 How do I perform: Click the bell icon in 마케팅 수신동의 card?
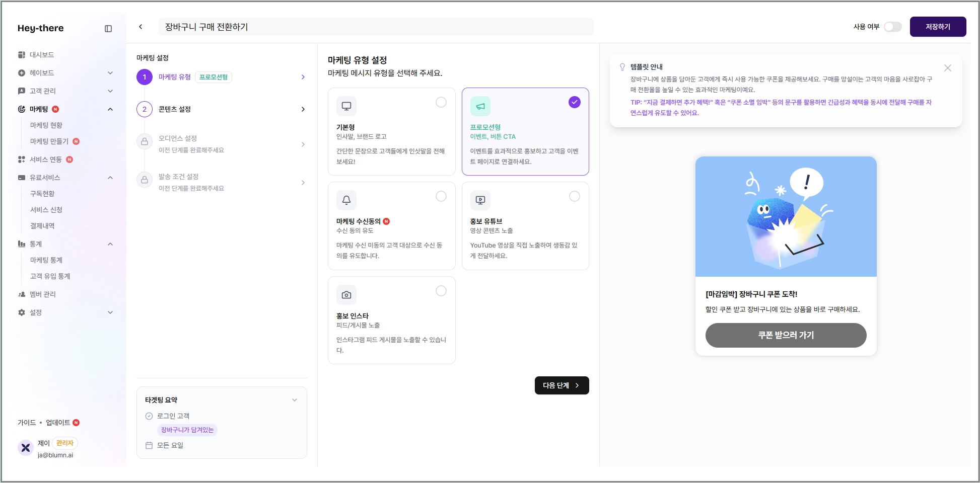(346, 200)
